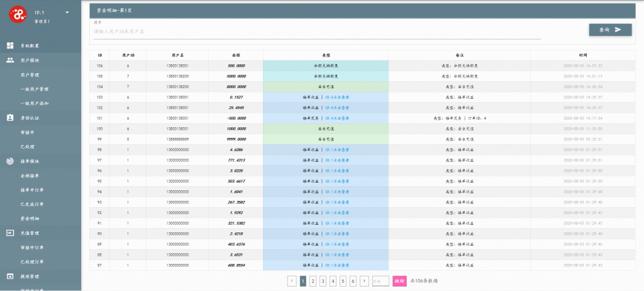Focus the user ID or username search field
This screenshot has width=644, height=291.
[x=314, y=31]
